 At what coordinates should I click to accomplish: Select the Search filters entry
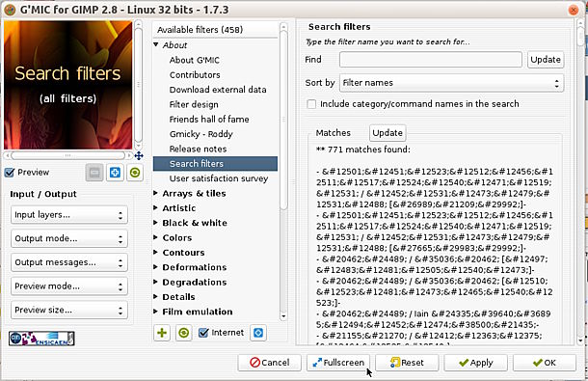(215, 164)
